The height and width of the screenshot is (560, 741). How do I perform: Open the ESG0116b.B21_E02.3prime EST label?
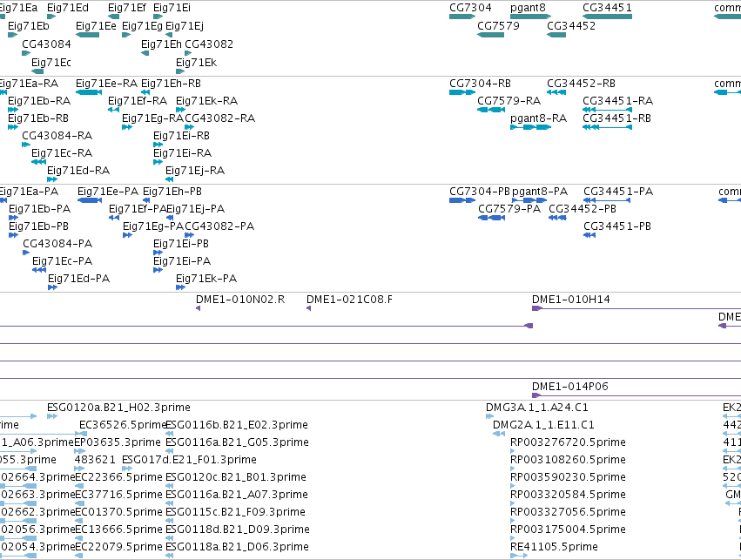point(237,425)
